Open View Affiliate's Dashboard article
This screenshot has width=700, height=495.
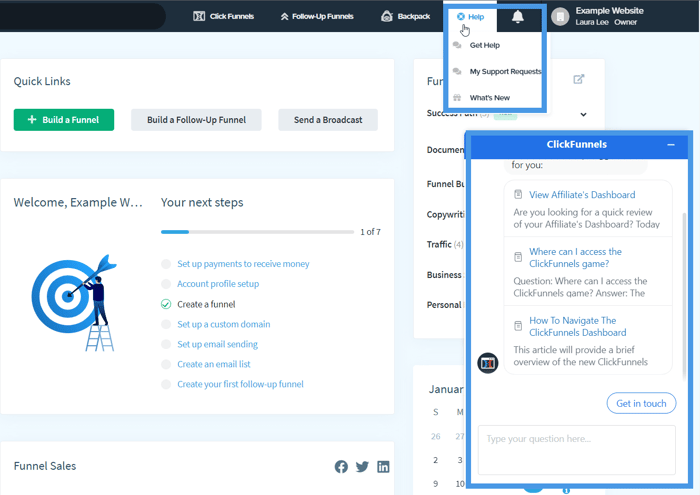[582, 195]
